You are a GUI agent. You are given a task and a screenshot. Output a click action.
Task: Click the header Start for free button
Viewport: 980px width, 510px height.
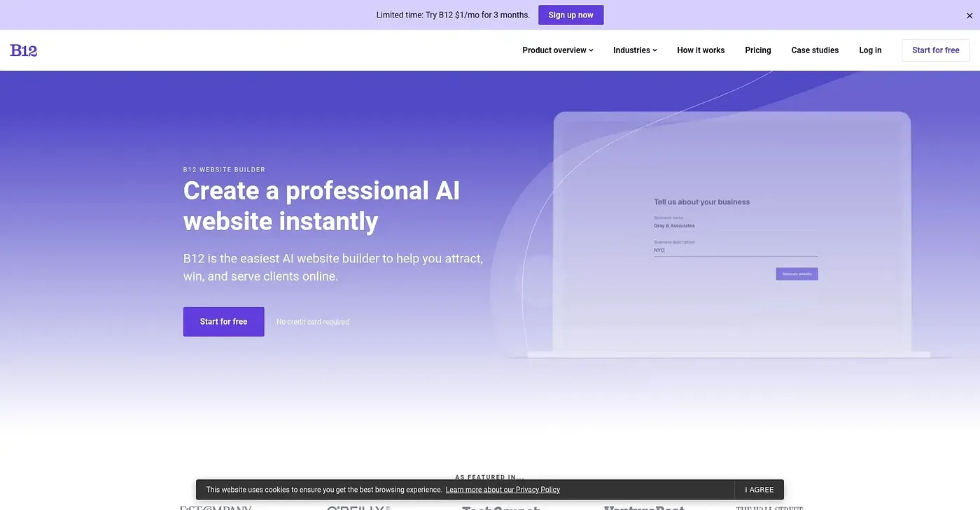point(935,50)
